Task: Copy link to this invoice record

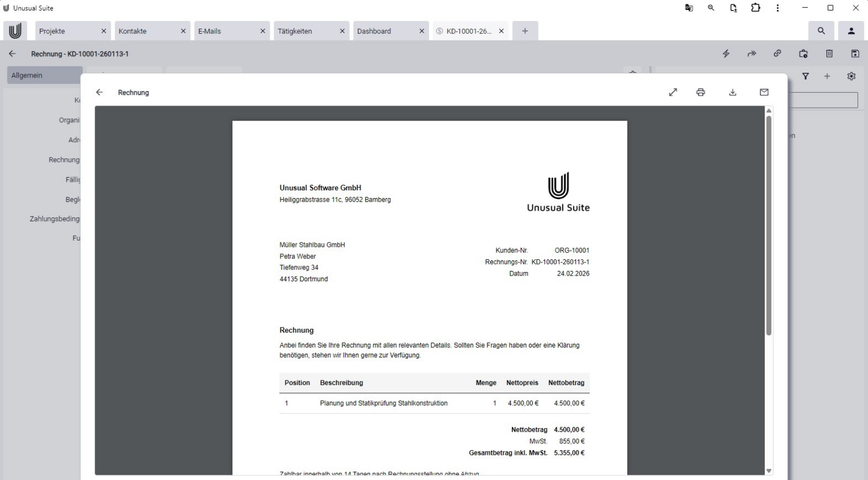Action: click(x=777, y=53)
